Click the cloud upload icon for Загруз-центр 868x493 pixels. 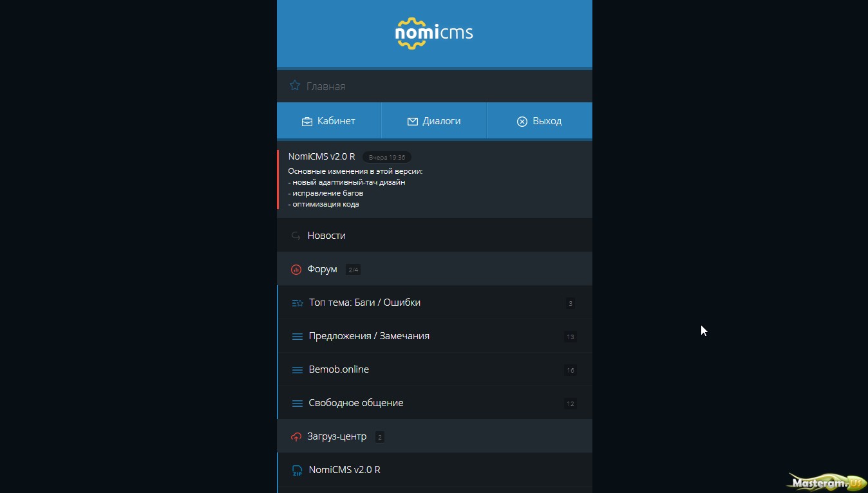296,437
